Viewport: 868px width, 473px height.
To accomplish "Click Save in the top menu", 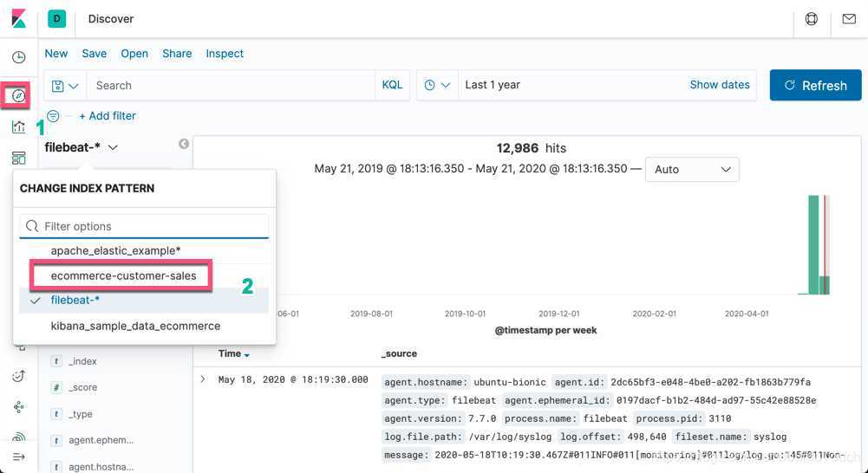I will (x=95, y=54).
